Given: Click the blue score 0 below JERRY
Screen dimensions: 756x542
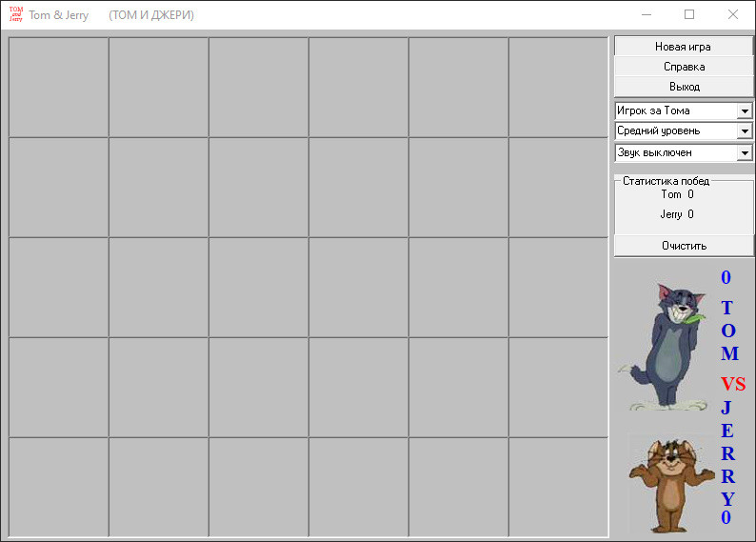Looking at the screenshot, I should pyautogui.click(x=726, y=517).
